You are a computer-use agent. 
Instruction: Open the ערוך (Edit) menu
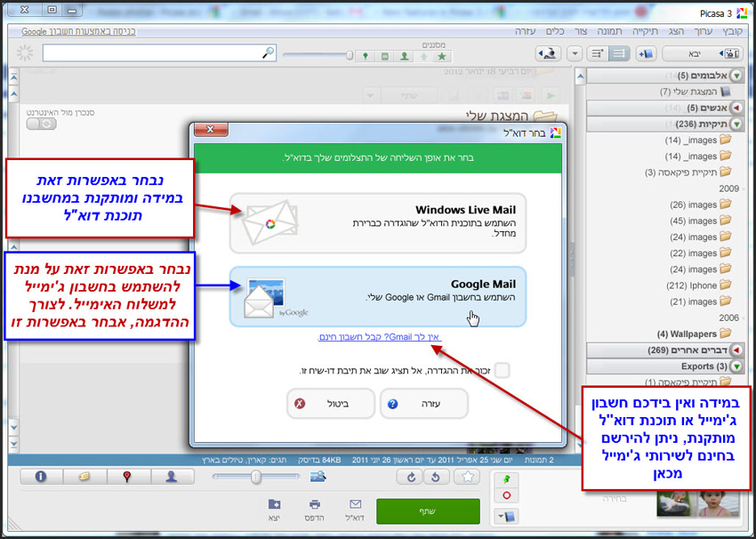[703, 31]
